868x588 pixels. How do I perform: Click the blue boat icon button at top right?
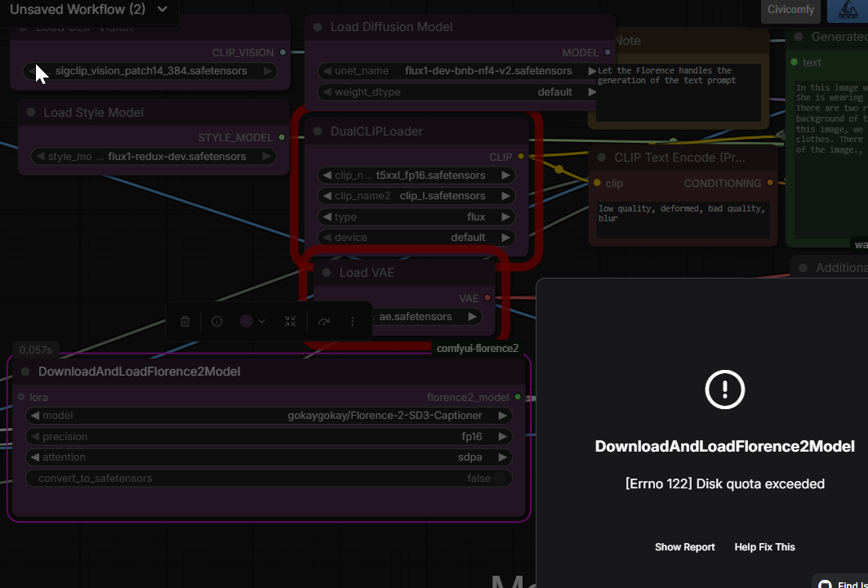[848, 10]
